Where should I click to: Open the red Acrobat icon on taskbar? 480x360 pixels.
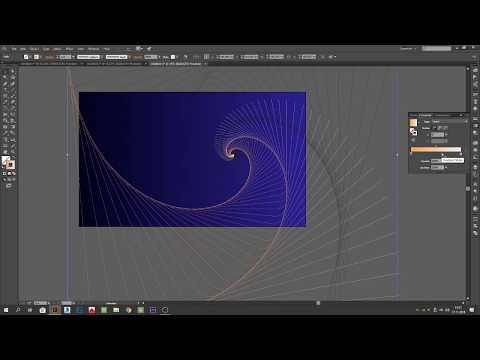(92, 310)
